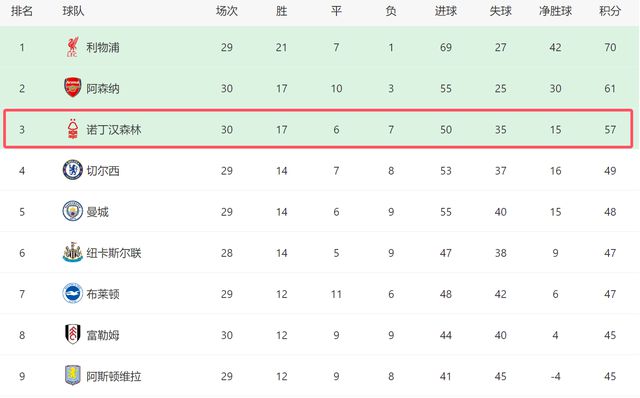Open the 阿斯顿维拉 team link

114,376
